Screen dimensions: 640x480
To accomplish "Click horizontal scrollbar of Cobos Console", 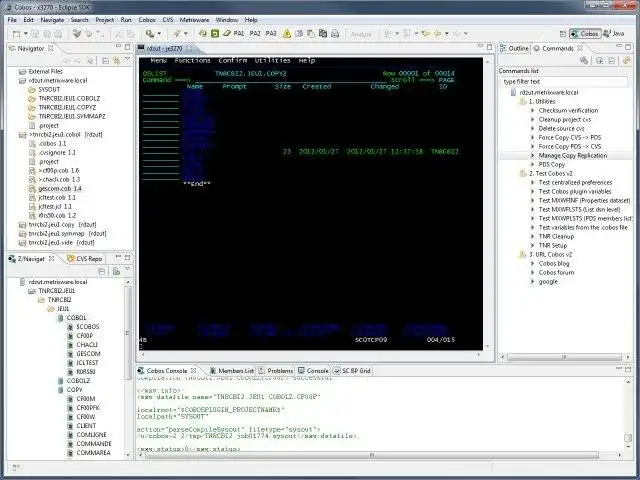I will 371,455.
